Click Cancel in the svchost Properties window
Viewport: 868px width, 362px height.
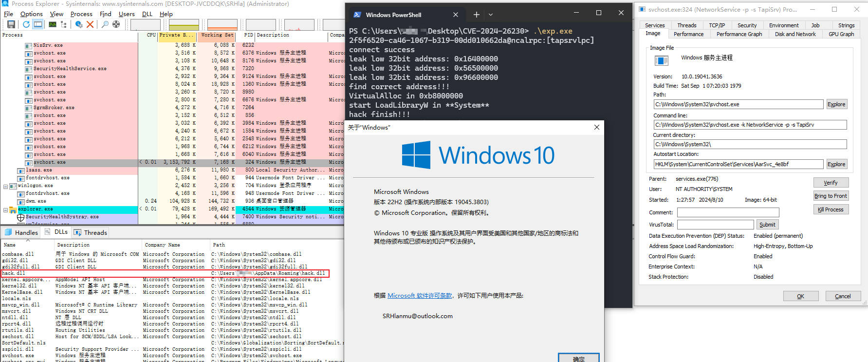pos(843,296)
